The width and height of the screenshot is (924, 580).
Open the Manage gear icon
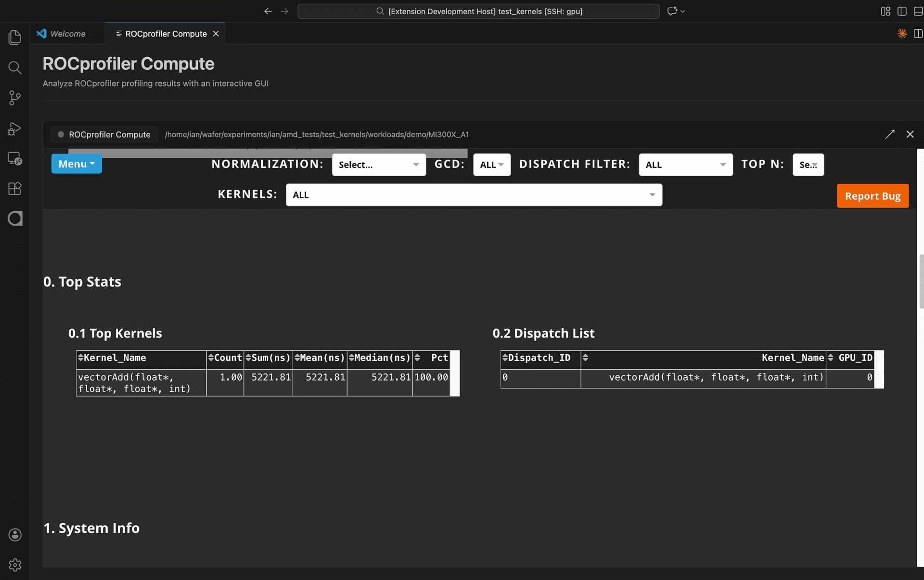15,565
